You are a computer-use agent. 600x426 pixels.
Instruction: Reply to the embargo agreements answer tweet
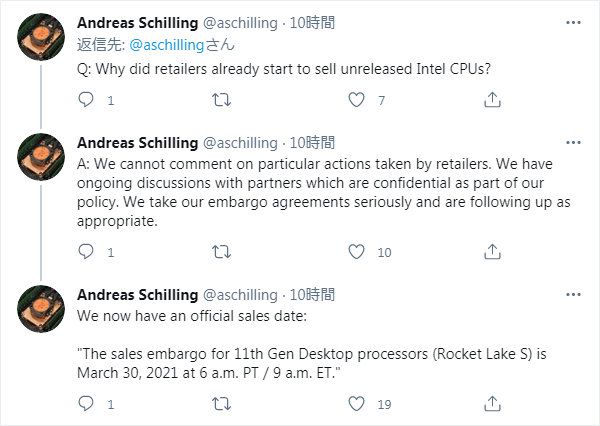coord(86,252)
